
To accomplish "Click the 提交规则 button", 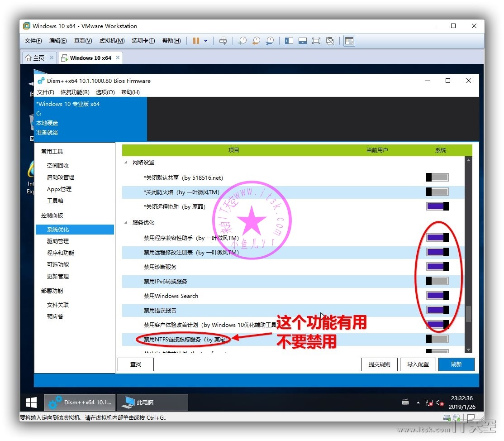I will point(379,364).
